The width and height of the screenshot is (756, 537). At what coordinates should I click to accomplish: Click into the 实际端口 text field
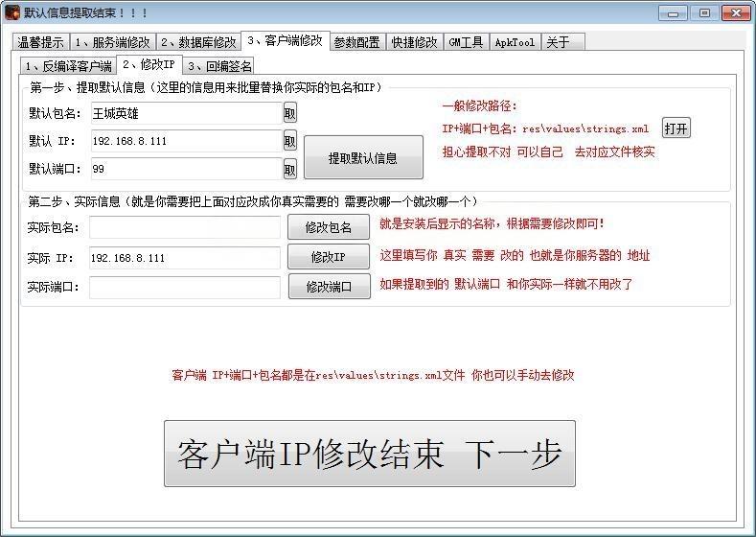point(185,287)
